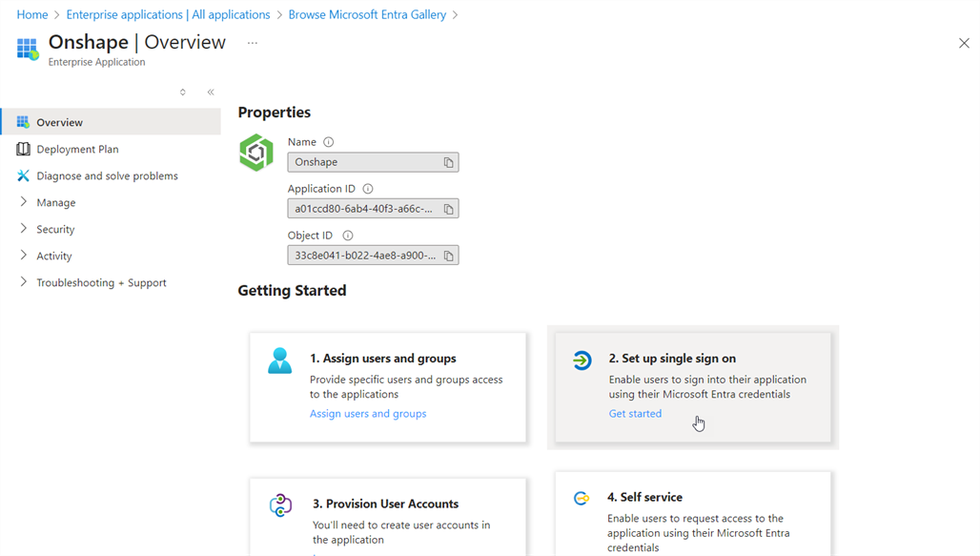Expand the Activity section
The height and width of the screenshot is (556, 980).
pos(53,256)
